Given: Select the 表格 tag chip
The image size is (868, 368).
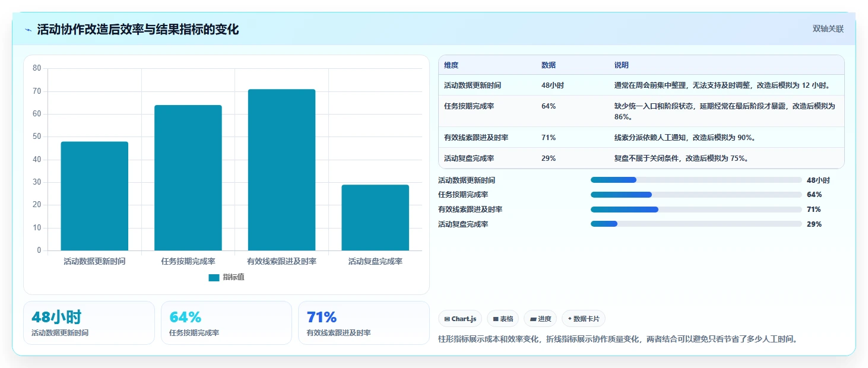Looking at the screenshot, I should [503, 319].
